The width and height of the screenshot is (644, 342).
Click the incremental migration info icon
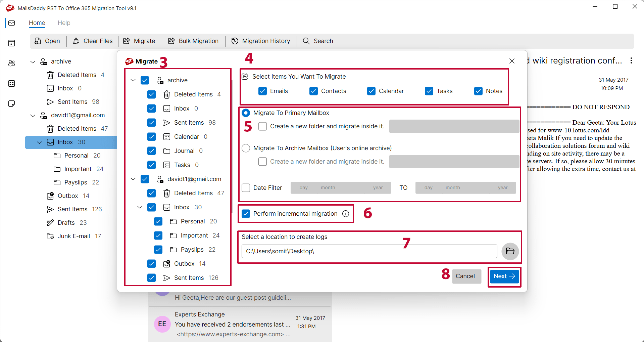(346, 214)
